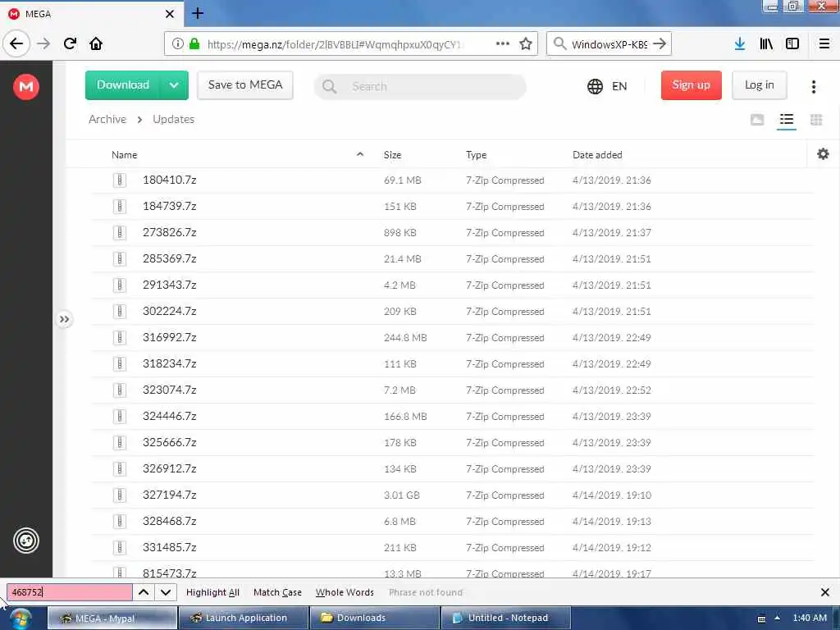Open the browser hamburger menu

(824, 44)
